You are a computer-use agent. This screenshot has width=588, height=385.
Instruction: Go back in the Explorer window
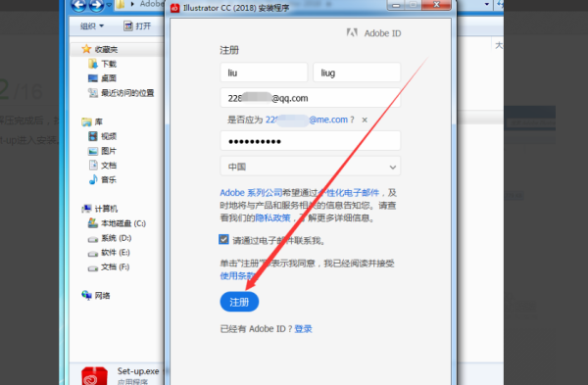click(x=78, y=5)
